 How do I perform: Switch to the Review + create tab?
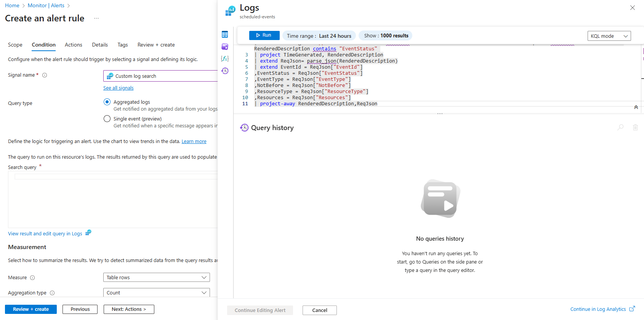pyautogui.click(x=156, y=45)
